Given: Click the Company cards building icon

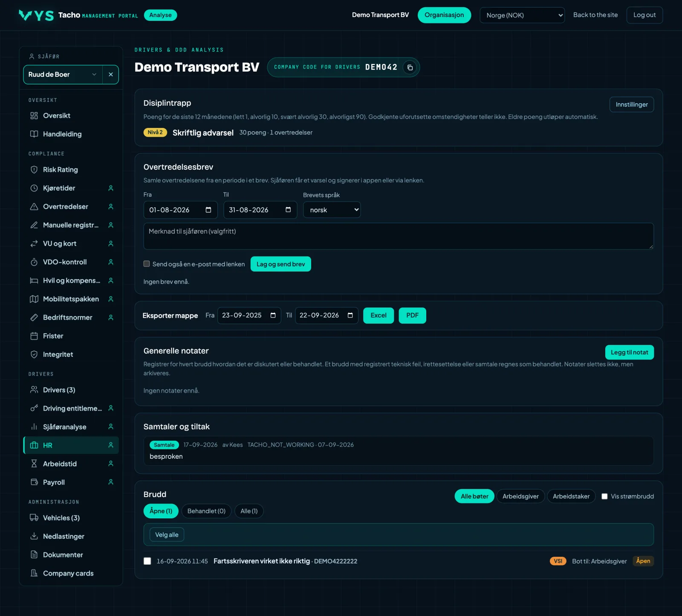Looking at the screenshot, I should [34, 573].
